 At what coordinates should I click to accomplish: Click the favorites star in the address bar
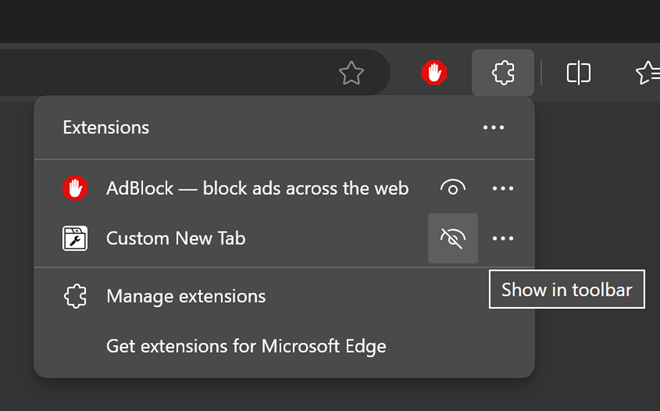coord(351,72)
